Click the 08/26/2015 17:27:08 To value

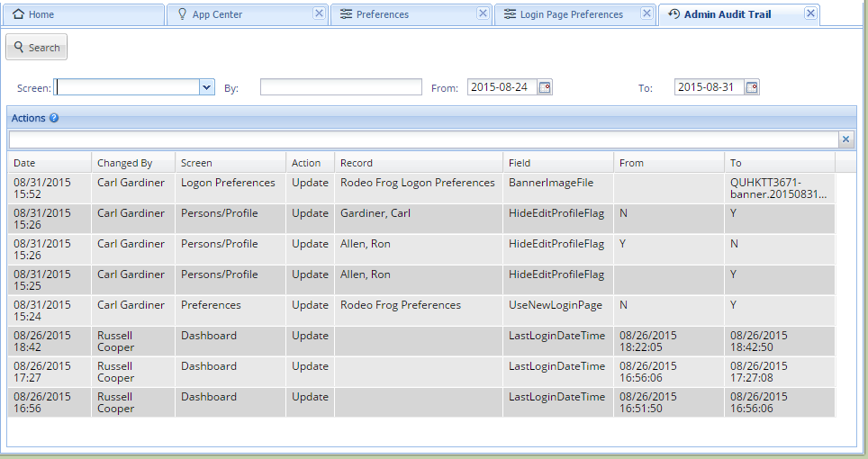tap(780, 372)
